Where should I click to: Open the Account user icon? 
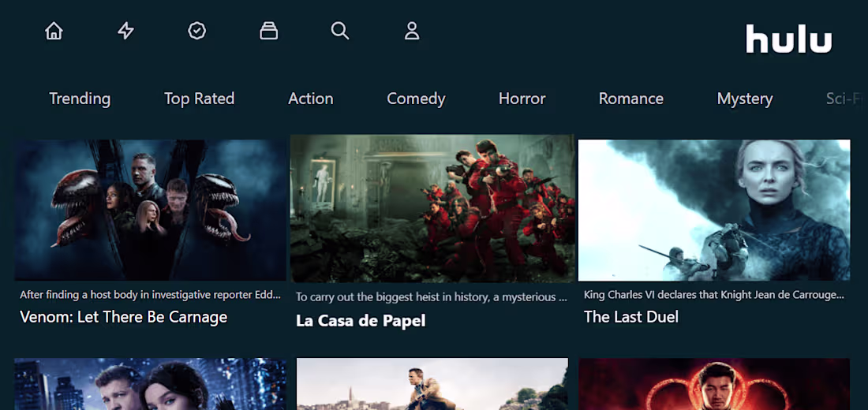[412, 31]
